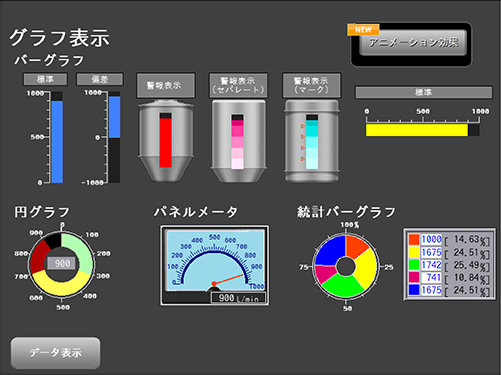The height and width of the screenshot is (375, 501).
Task: Click the バーグラフ section heading
Action: 49,60
